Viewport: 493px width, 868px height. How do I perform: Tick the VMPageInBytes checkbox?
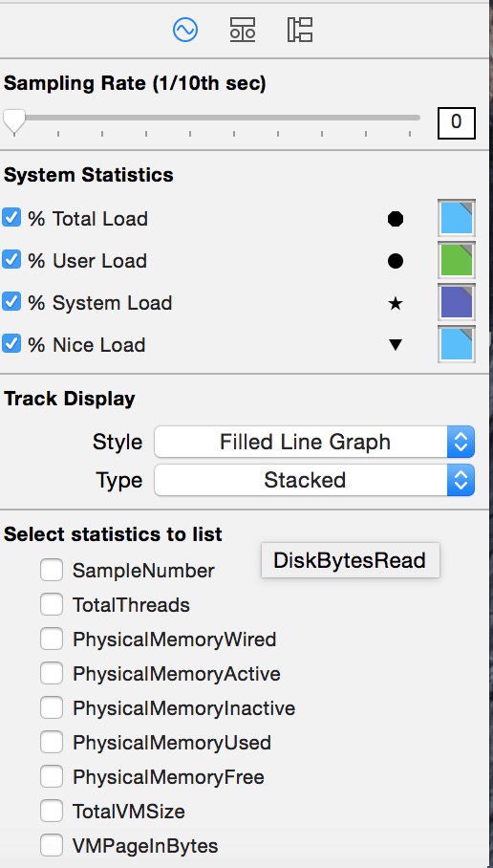tap(52, 845)
